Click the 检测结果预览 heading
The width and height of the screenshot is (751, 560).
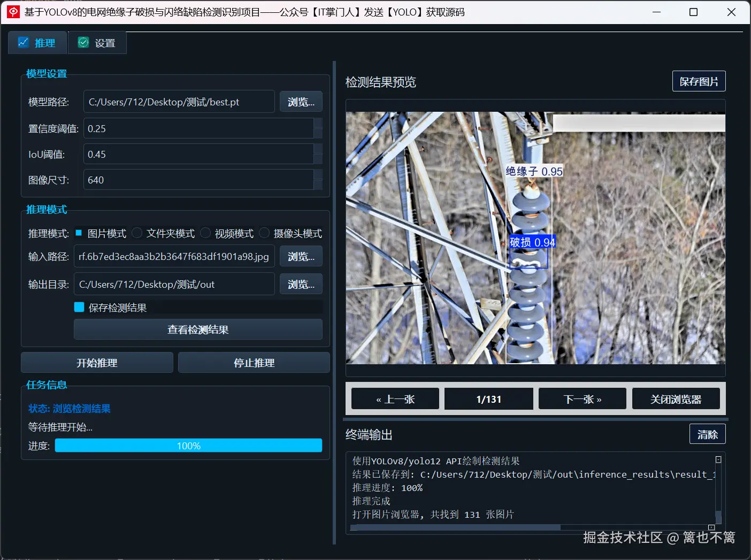381,82
